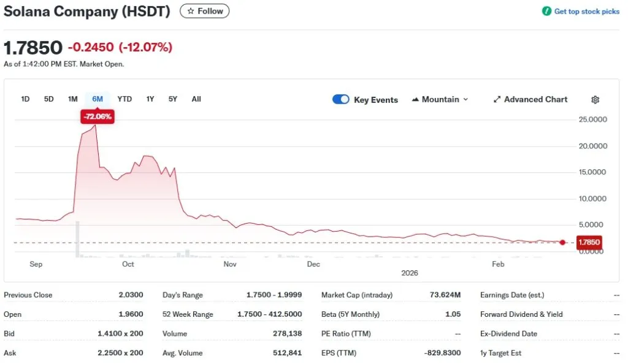Image resolution: width=628 pixels, height=364 pixels.
Task: Select the current price dot on the chart
Action: 562,242
